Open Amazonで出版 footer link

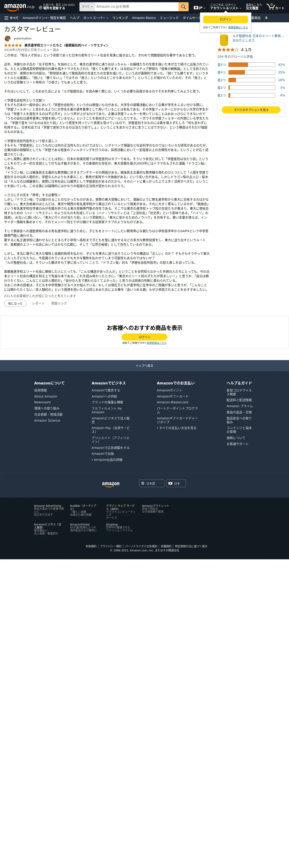(103, 454)
